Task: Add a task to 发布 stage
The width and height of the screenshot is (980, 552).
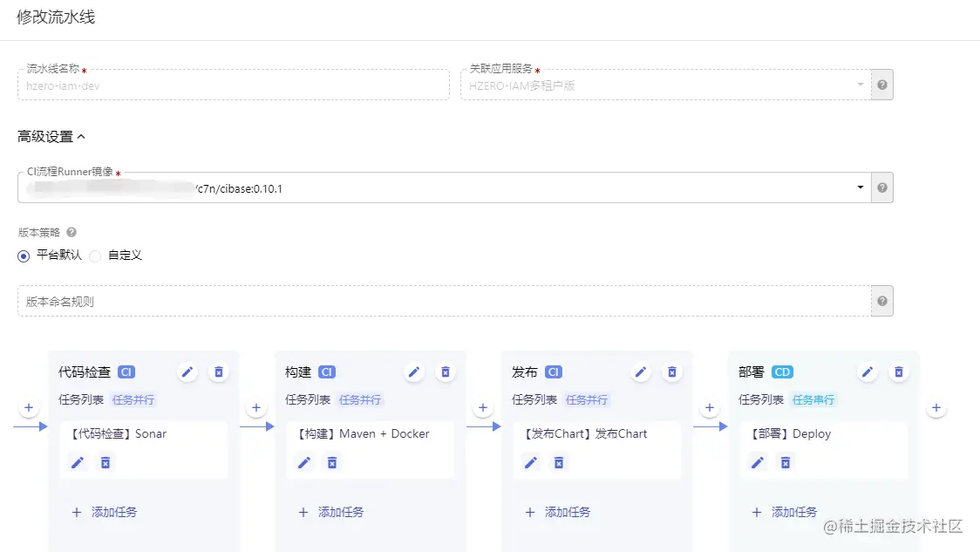Action: [558, 512]
